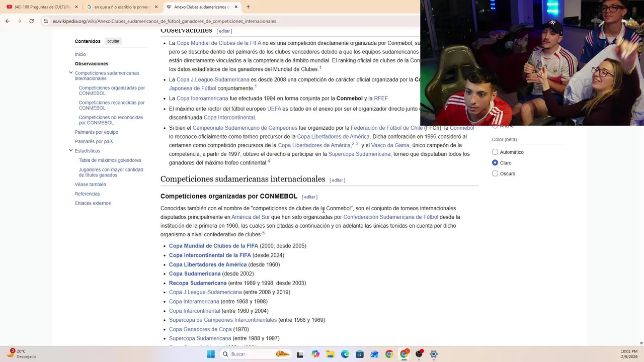Collapse the Estadísticas section in contents
The width and height of the screenshot is (644, 362).
pos(70,150)
